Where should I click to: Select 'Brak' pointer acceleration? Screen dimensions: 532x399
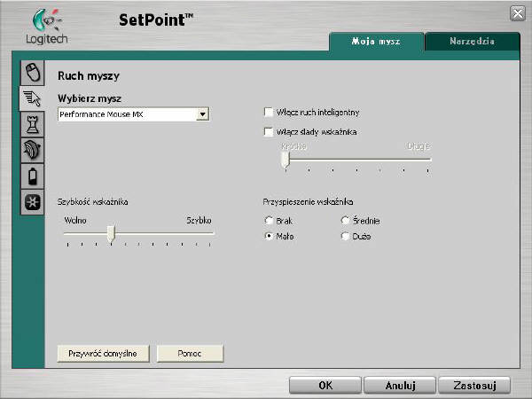click(x=269, y=221)
